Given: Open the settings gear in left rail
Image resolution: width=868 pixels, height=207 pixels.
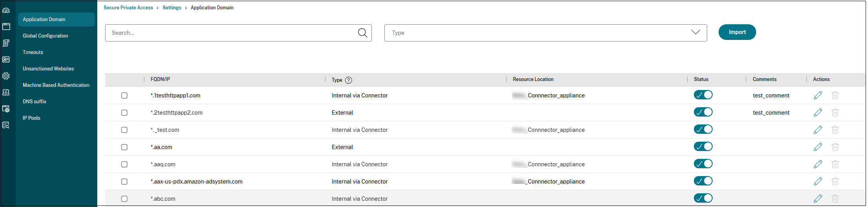Looking at the screenshot, I should pos(6,76).
